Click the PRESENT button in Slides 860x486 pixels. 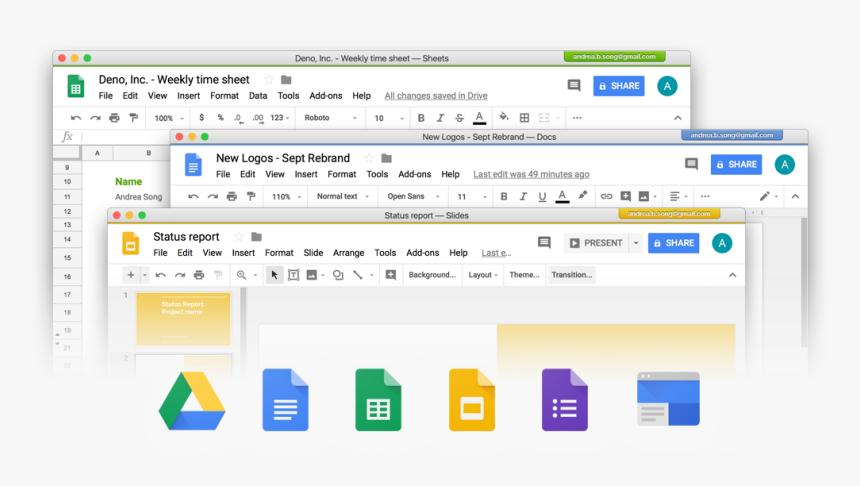coord(595,243)
